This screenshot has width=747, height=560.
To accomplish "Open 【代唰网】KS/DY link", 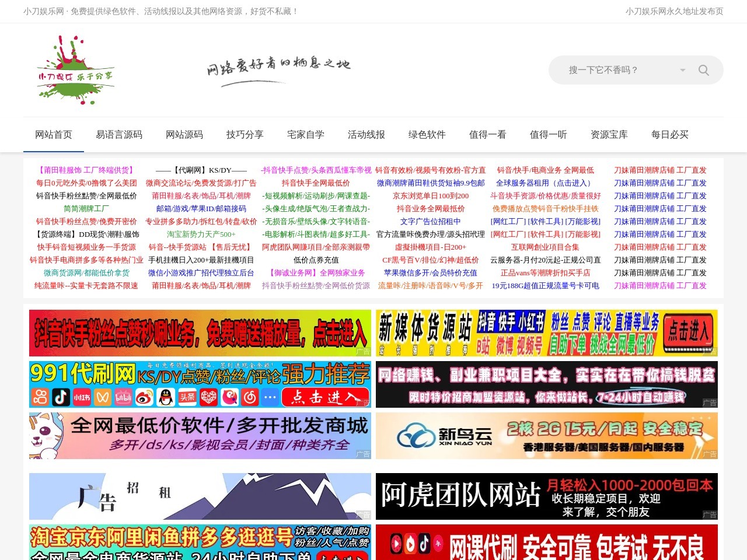I will click(201, 170).
